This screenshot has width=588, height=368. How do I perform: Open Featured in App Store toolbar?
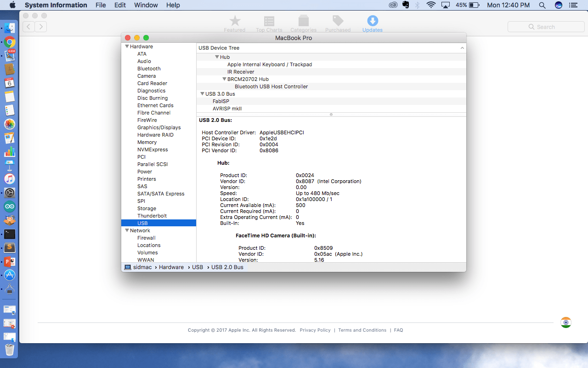point(235,24)
